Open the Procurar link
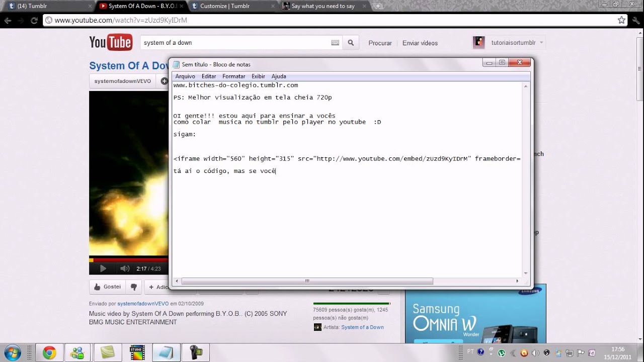 pos(380,43)
